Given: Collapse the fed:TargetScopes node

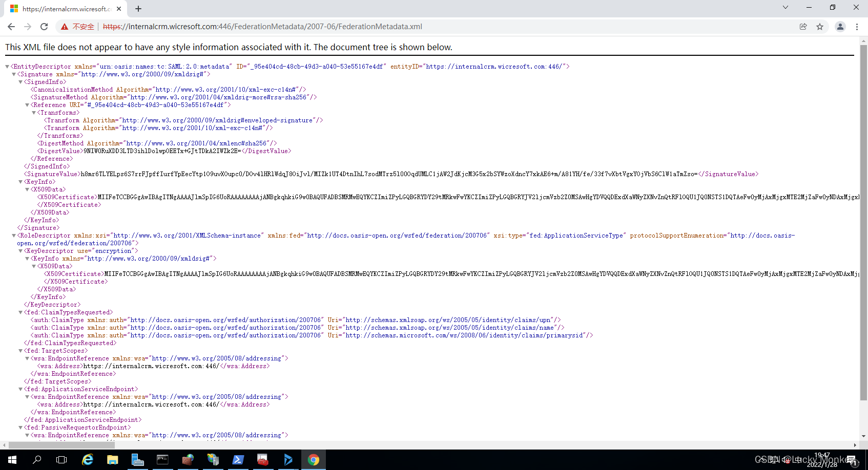Looking at the screenshot, I should [20, 351].
